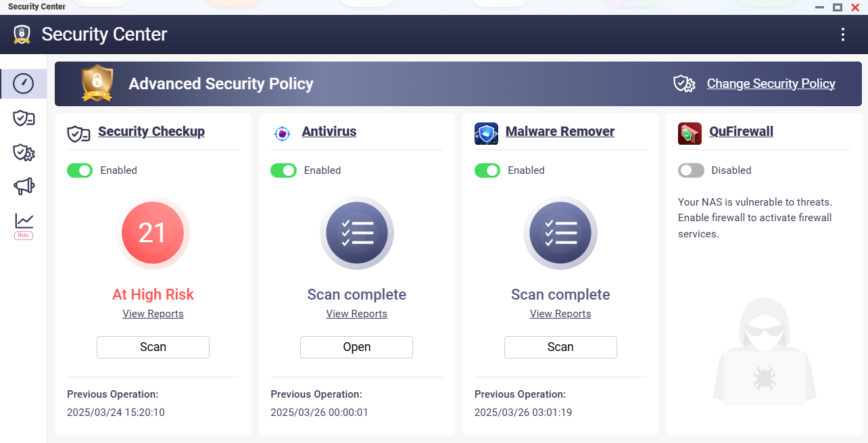Open the QuFirewall title link
Screen dimensions: 868x443
pos(741,131)
